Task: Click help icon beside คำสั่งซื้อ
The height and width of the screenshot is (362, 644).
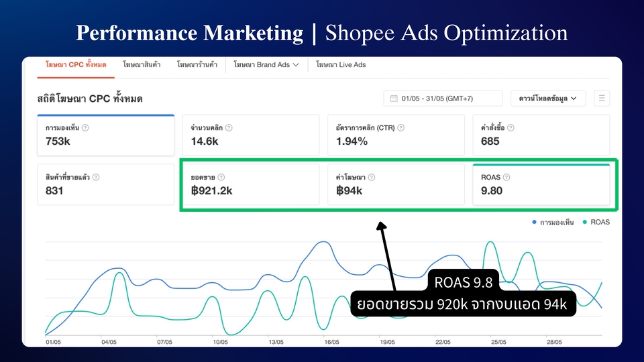Action: coord(511,128)
